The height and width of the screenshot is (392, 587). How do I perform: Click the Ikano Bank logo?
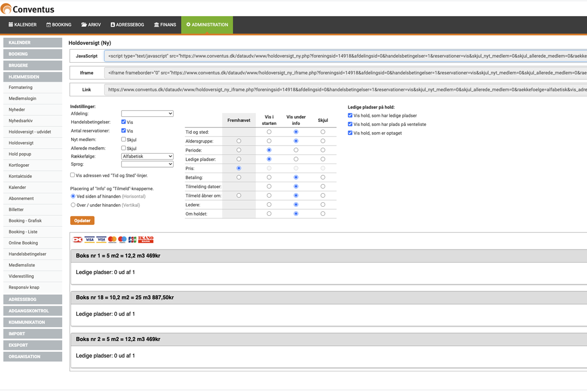point(146,239)
